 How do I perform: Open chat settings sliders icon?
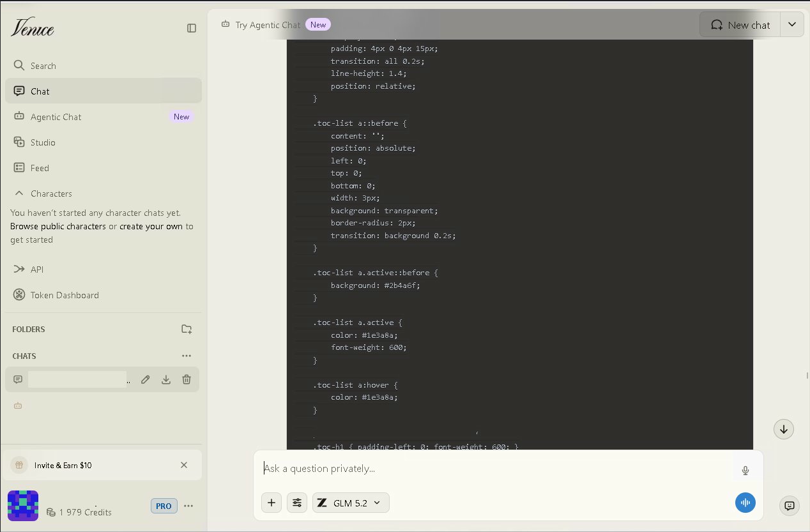click(297, 503)
